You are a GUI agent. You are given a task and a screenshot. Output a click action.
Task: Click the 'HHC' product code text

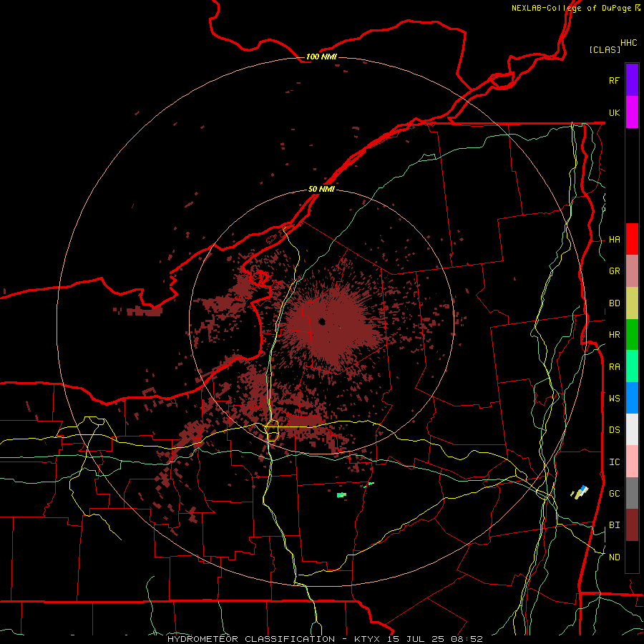(x=628, y=43)
